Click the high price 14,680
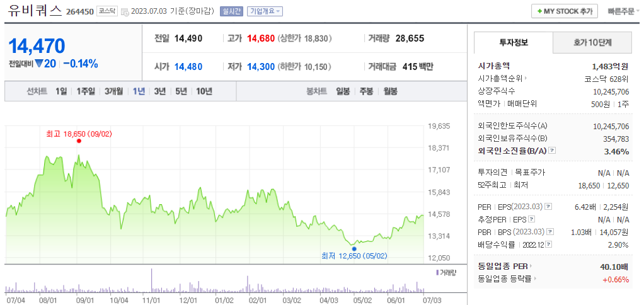The width and height of the screenshot is (644, 305). (261, 38)
